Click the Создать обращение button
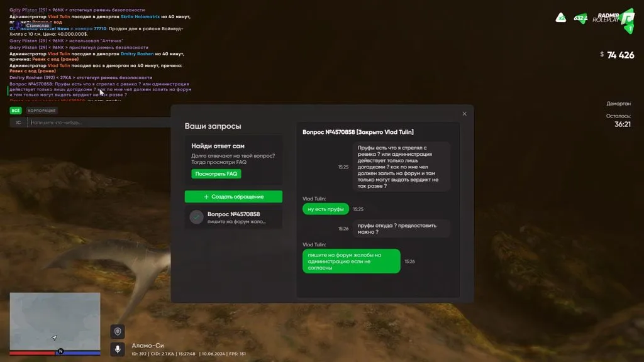This screenshot has height=362, width=644. (233, 197)
